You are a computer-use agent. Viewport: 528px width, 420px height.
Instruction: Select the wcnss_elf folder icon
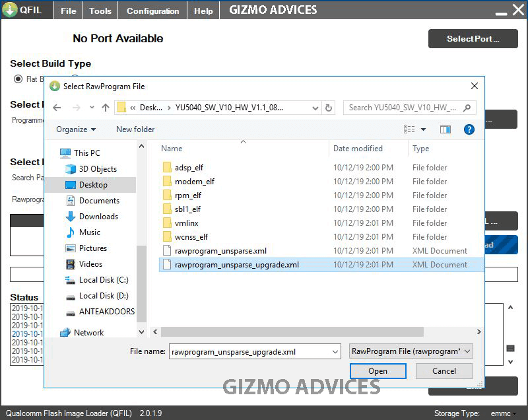click(x=167, y=236)
